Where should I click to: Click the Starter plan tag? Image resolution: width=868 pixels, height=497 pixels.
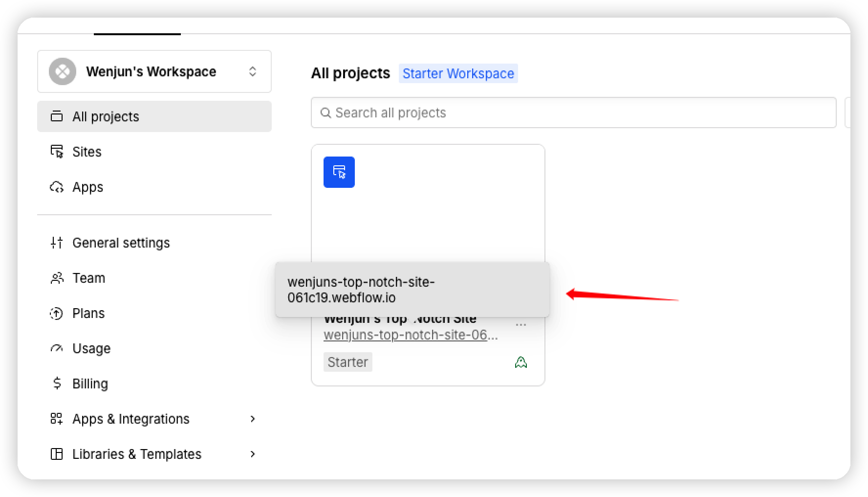pos(347,362)
